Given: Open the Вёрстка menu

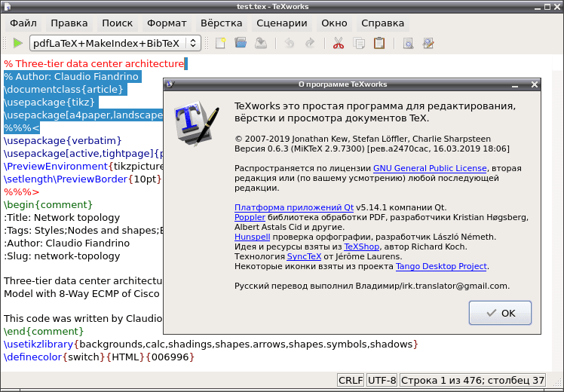Looking at the screenshot, I should click(x=221, y=23).
